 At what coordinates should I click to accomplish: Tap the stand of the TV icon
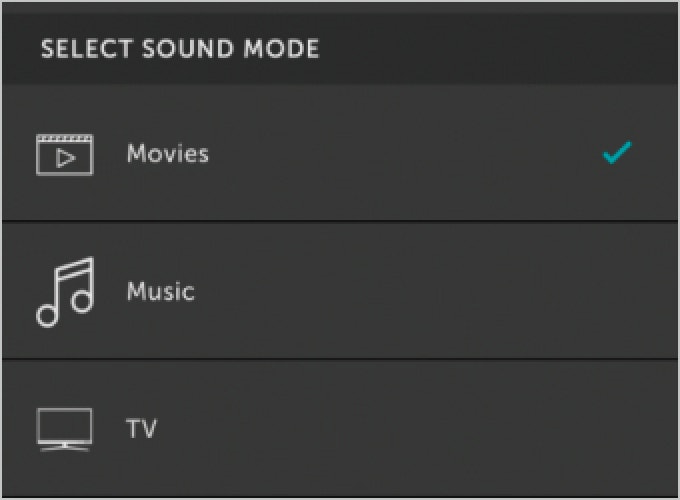[65, 447]
